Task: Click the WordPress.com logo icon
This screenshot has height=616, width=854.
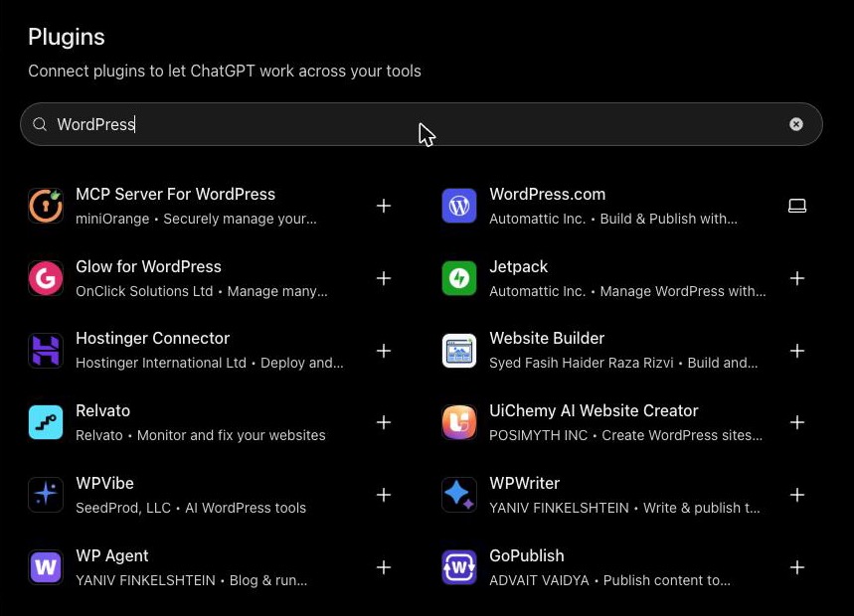Action: [x=459, y=206]
